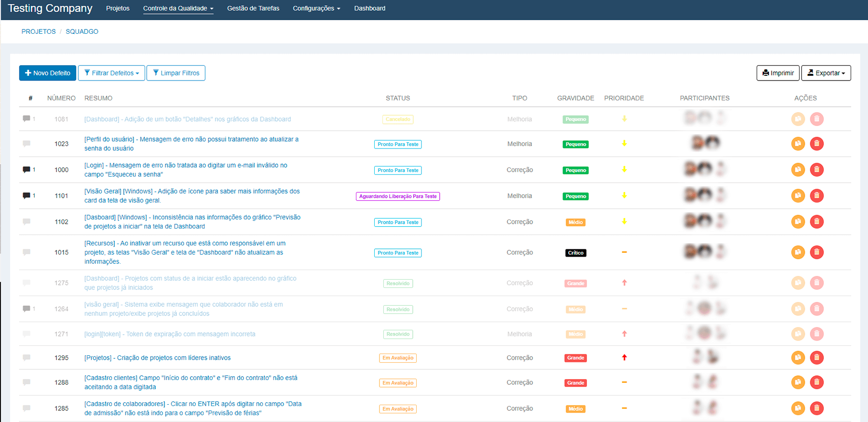This screenshot has width=868, height=422.
Task: Click the copy icon in defect 1015 row
Action: [x=798, y=252]
